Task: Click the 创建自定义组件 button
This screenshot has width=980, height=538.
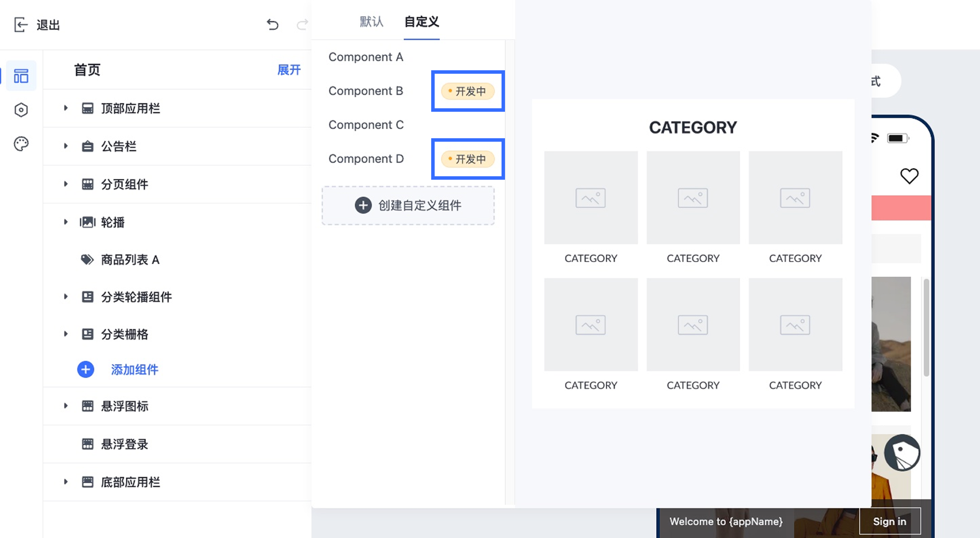Action: pos(408,205)
